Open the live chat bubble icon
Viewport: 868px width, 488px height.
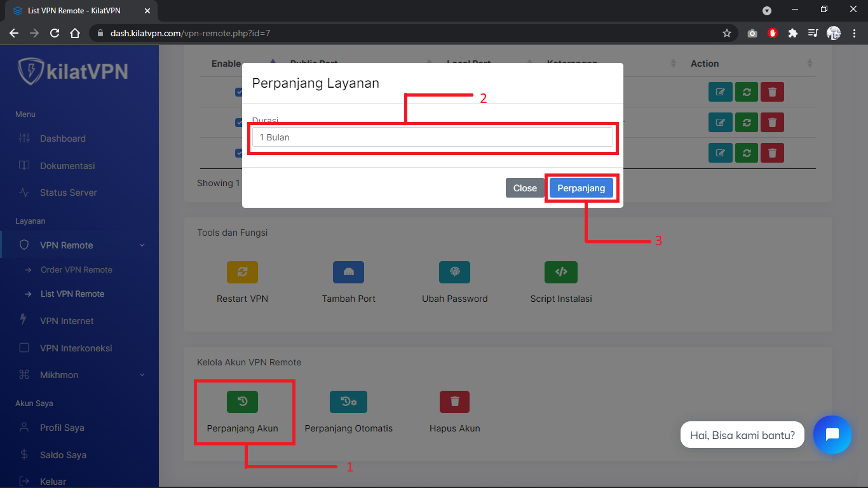(832, 435)
